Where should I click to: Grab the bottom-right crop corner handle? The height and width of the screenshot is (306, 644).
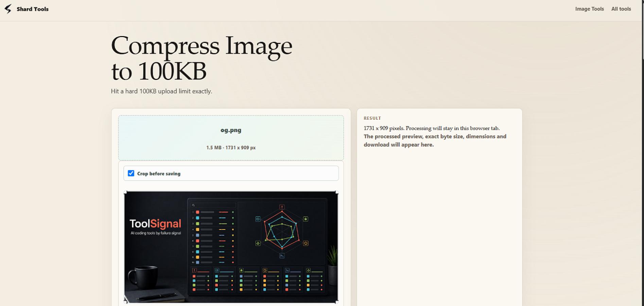337,301
